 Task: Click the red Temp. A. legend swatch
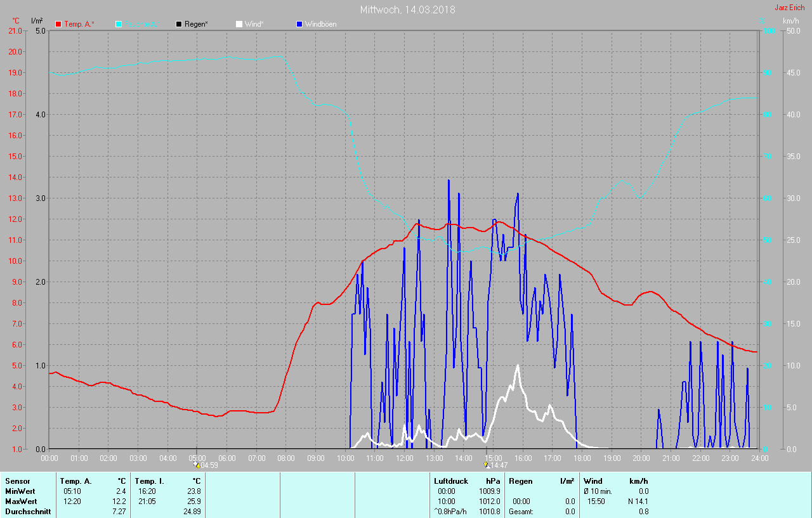pos(58,24)
